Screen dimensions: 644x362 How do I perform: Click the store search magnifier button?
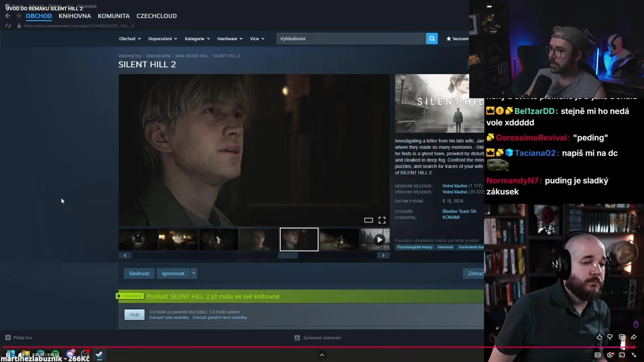(432, 39)
